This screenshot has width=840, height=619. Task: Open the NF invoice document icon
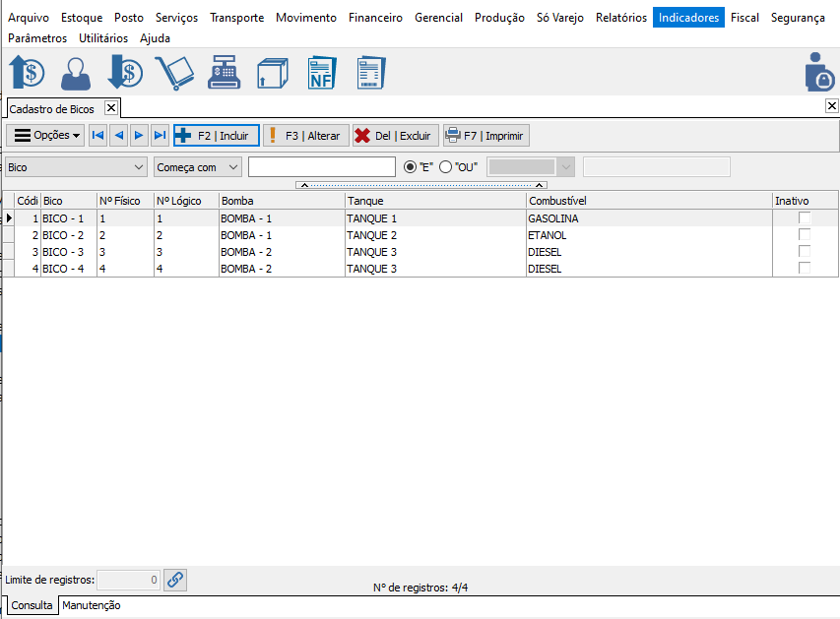pos(321,74)
